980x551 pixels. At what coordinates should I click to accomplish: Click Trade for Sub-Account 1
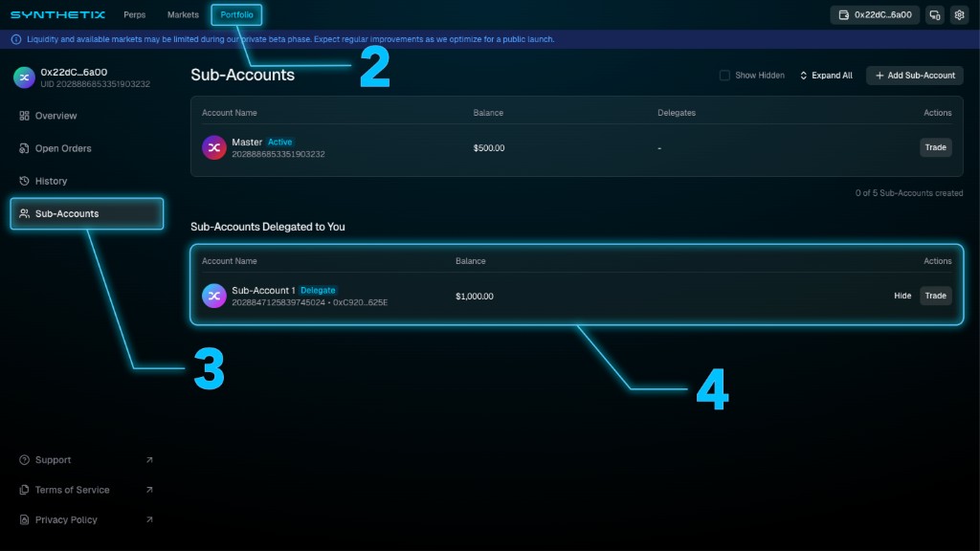coord(935,296)
